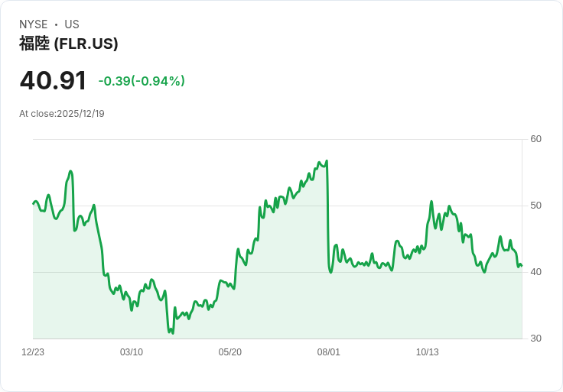The height and width of the screenshot is (392, 563).
Task: Select the -0.39(-0.94%) price change text
Action: point(142,81)
